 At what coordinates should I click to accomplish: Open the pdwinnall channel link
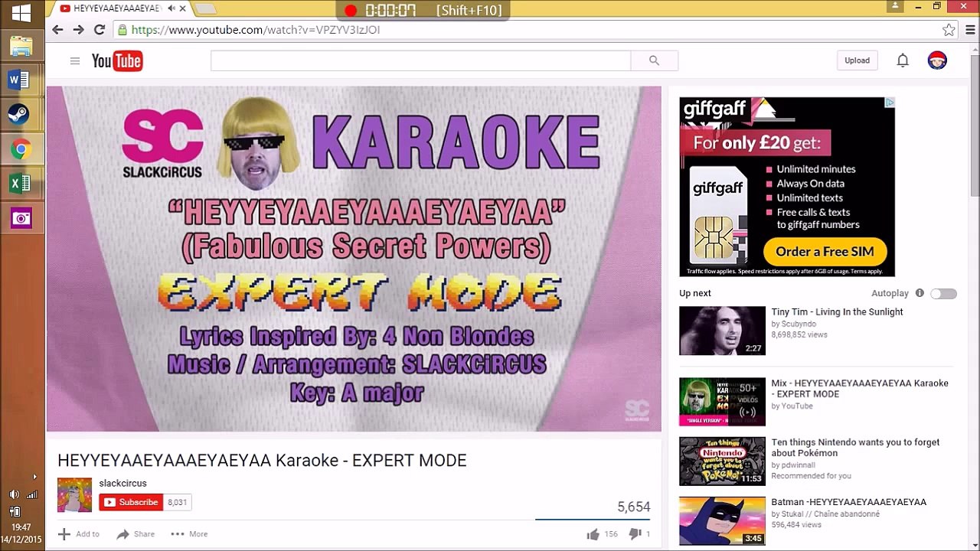[799, 465]
